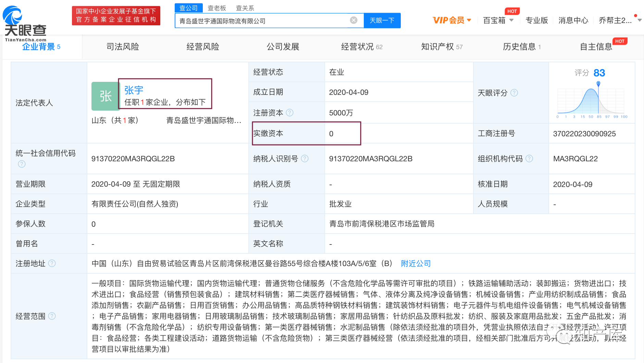Open the 司法风险 tab
This screenshot has height=363, width=644.
(123, 47)
